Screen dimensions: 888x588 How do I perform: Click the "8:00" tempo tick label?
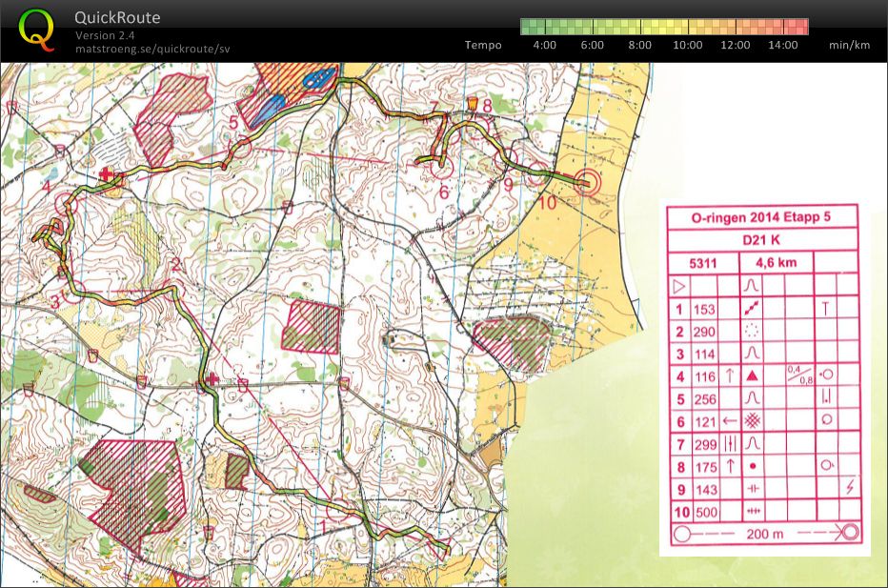[639, 46]
